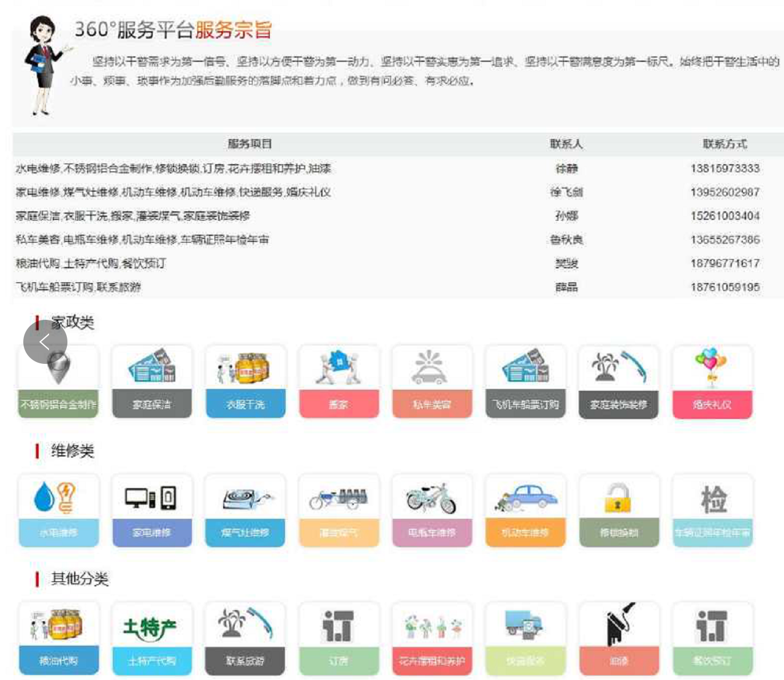Click phone number 13815973333 for 徐静
Screen dimensions: 784x680
click(725, 168)
